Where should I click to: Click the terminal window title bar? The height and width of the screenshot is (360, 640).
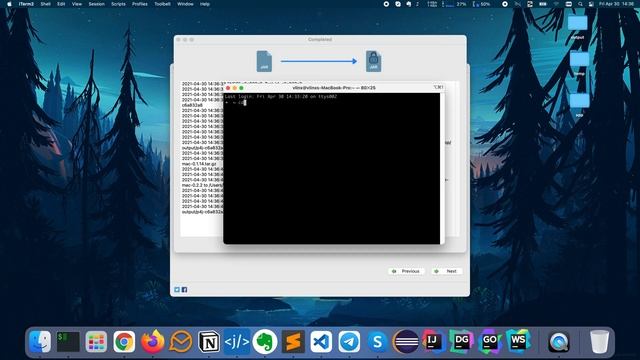(x=334, y=88)
